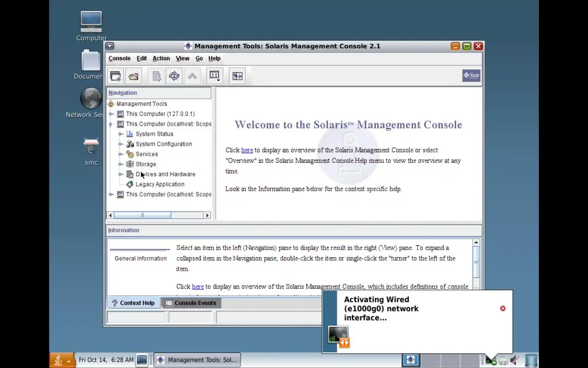Screen dimensions: 588x368
Task: Select the Services tree label
Action: tap(147, 155)
